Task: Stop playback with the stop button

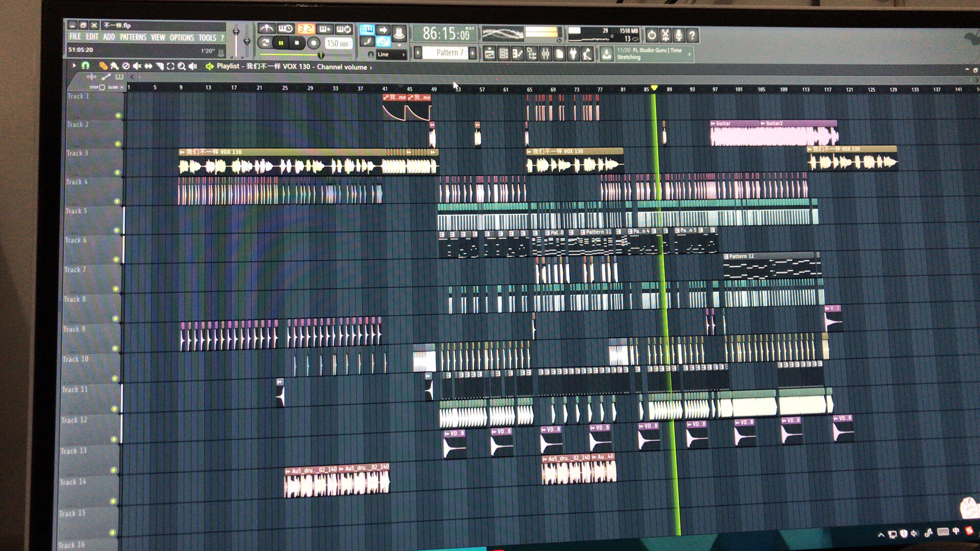Action: (297, 43)
